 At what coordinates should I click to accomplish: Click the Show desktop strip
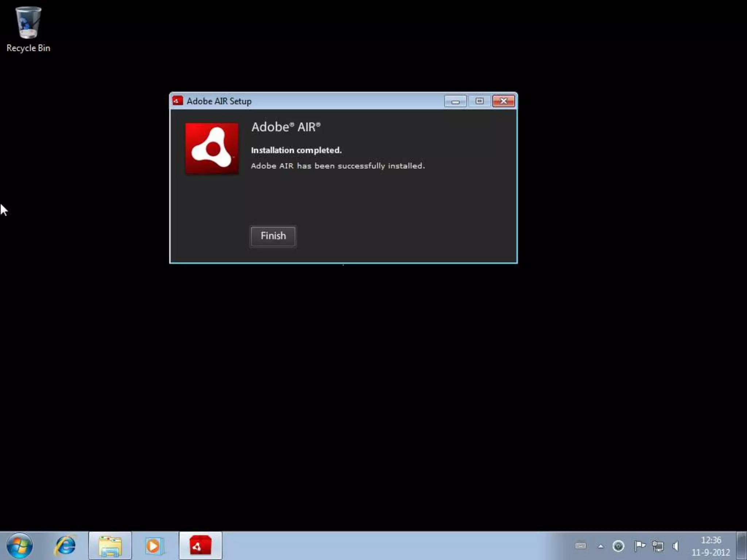click(x=742, y=546)
